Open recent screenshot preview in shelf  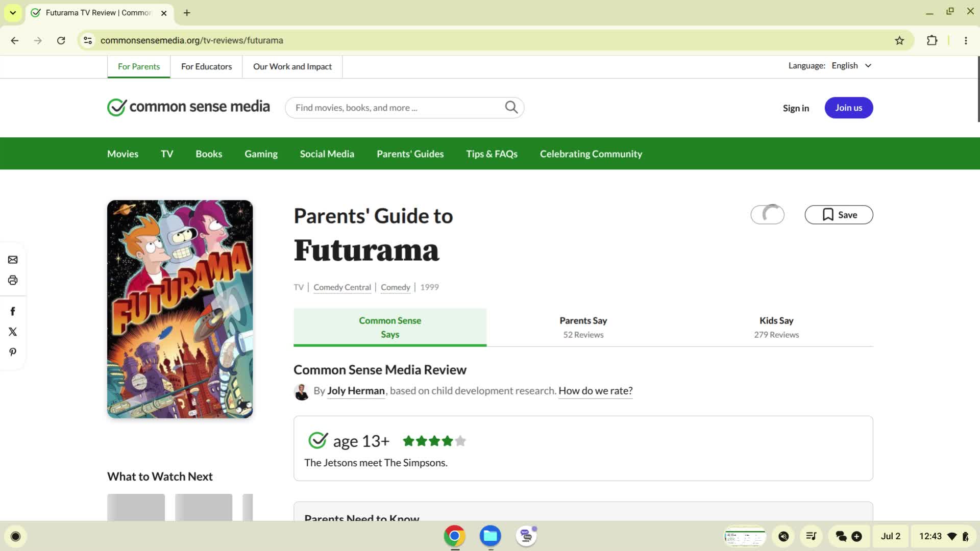coord(745,536)
